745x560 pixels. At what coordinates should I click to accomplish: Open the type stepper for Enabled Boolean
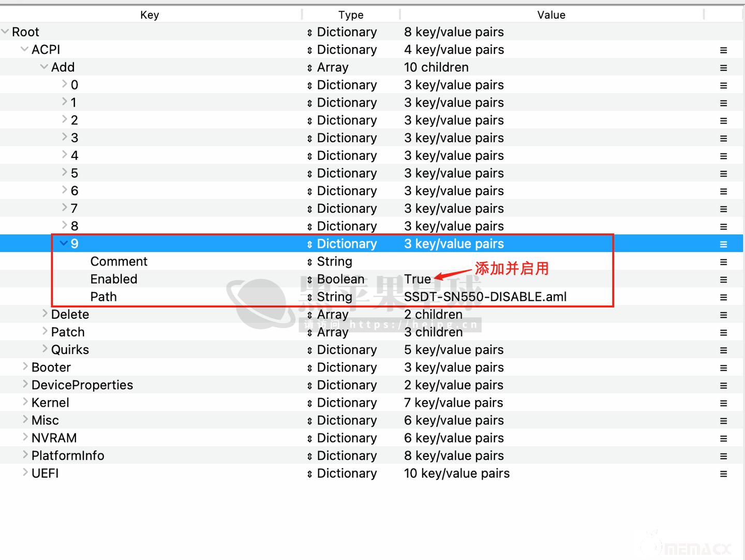point(309,279)
